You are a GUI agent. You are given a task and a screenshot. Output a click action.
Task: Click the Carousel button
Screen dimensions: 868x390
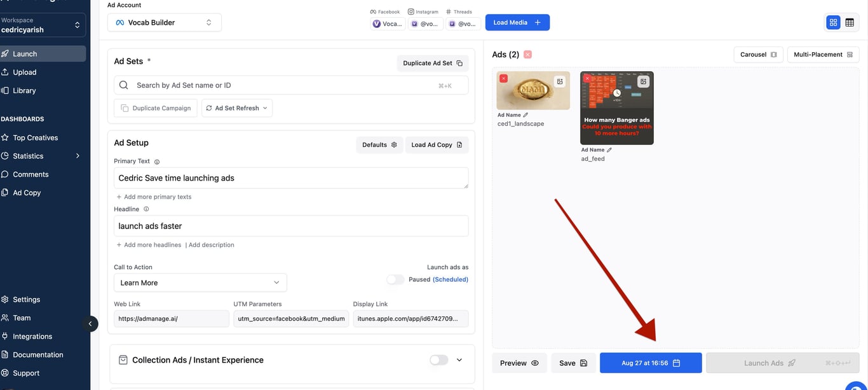click(758, 55)
